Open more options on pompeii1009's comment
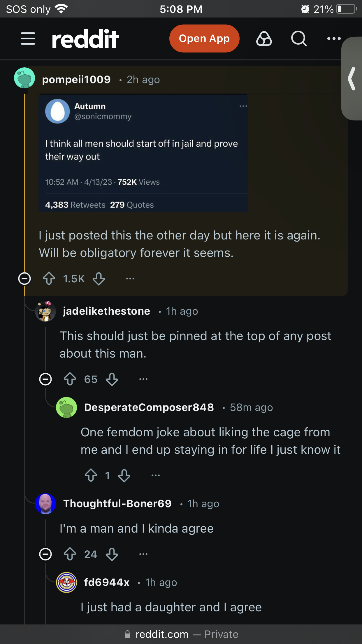Image resolution: width=362 pixels, height=644 pixels. pyautogui.click(x=130, y=279)
